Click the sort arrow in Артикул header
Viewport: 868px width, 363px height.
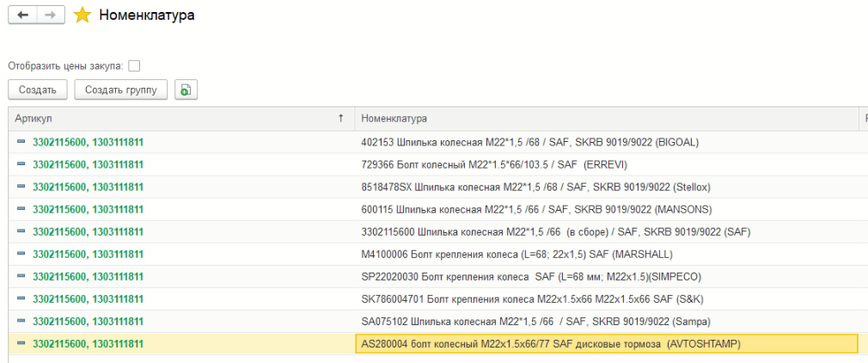click(341, 119)
